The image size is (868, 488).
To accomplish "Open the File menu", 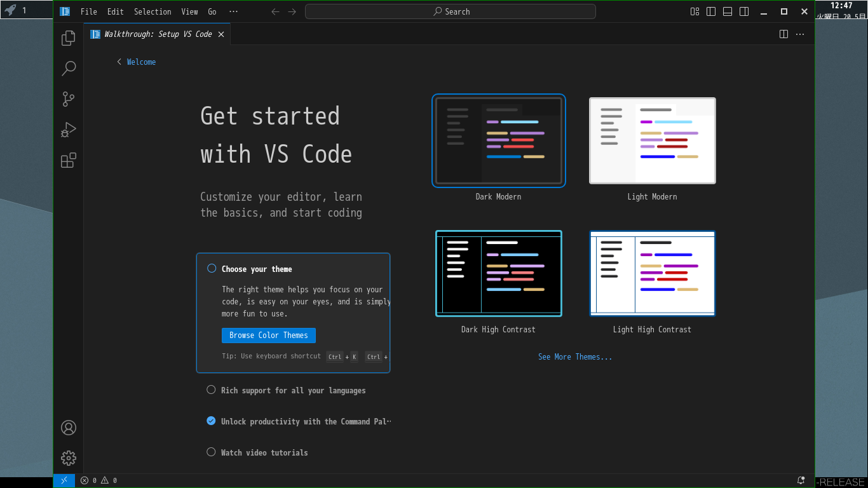I will tap(89, 11).
